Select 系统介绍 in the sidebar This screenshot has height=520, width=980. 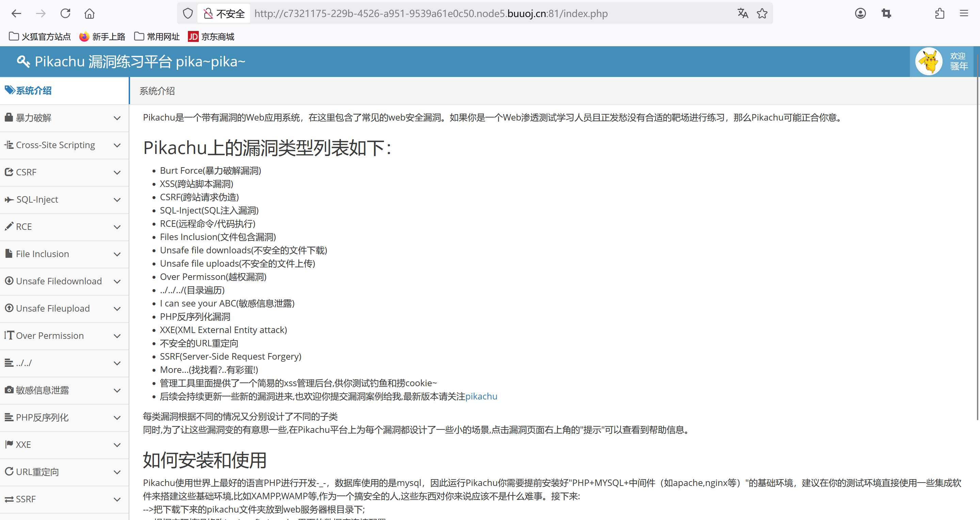coord(33,91)
